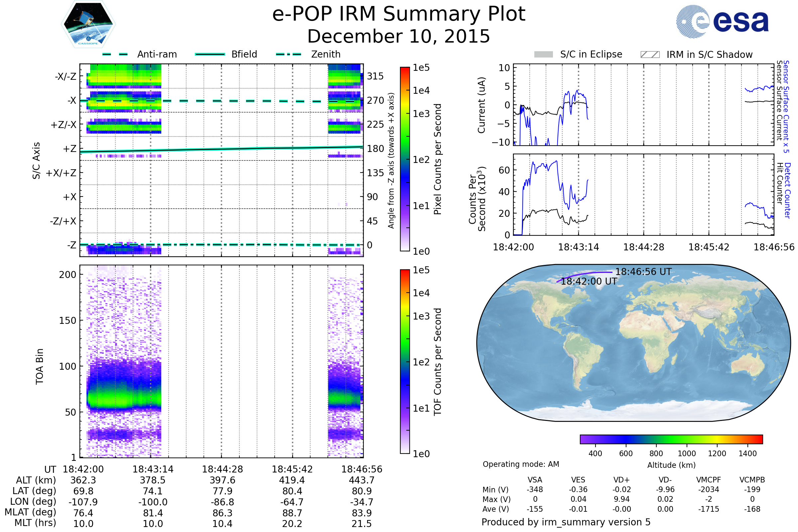Click the VSA column header in voltage table
Viewport: 798px width, 532px height.
(535, 480)
